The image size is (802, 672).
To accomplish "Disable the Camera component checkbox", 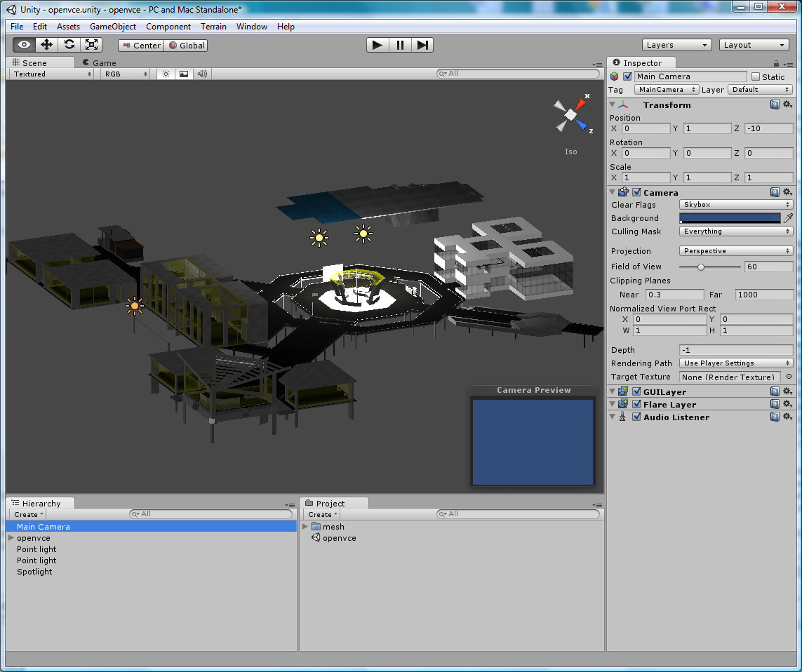I will point(637,192).
